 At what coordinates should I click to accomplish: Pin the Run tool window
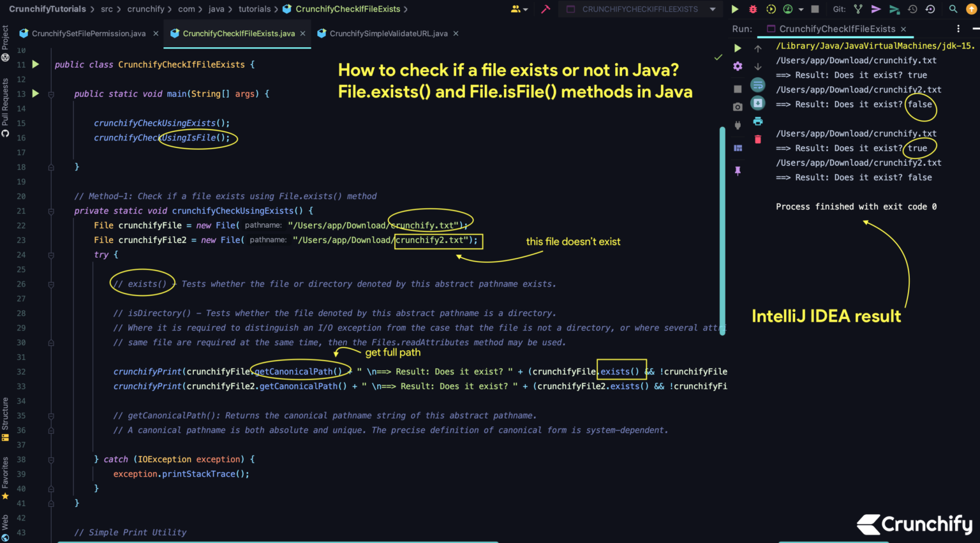[x=738, y=170]
